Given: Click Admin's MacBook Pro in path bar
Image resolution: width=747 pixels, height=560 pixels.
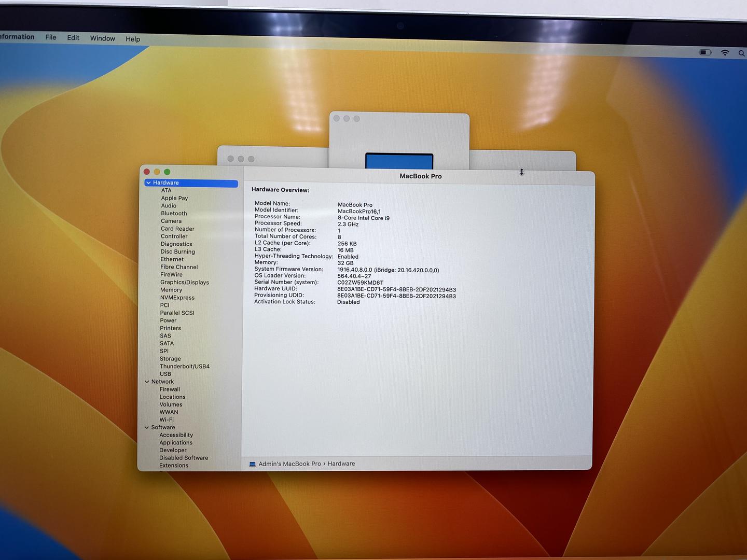Looking at the screenshot, I should pos(289,464).
